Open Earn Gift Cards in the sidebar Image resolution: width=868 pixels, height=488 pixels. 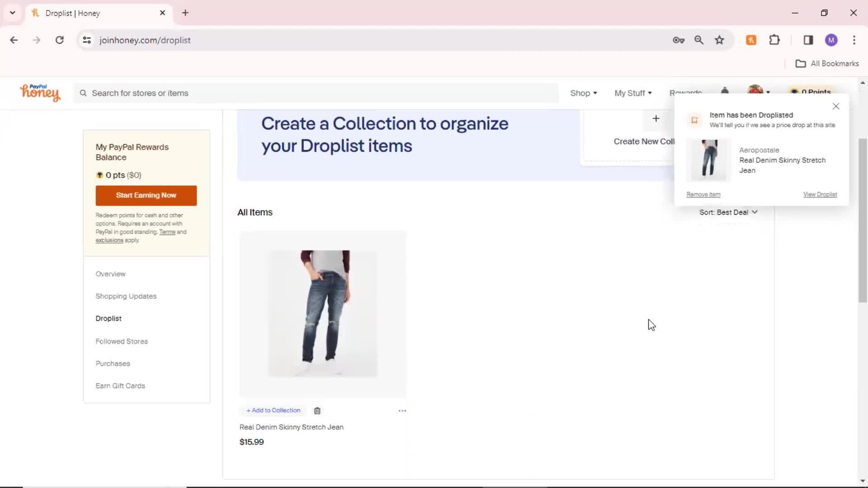(120, 385)
